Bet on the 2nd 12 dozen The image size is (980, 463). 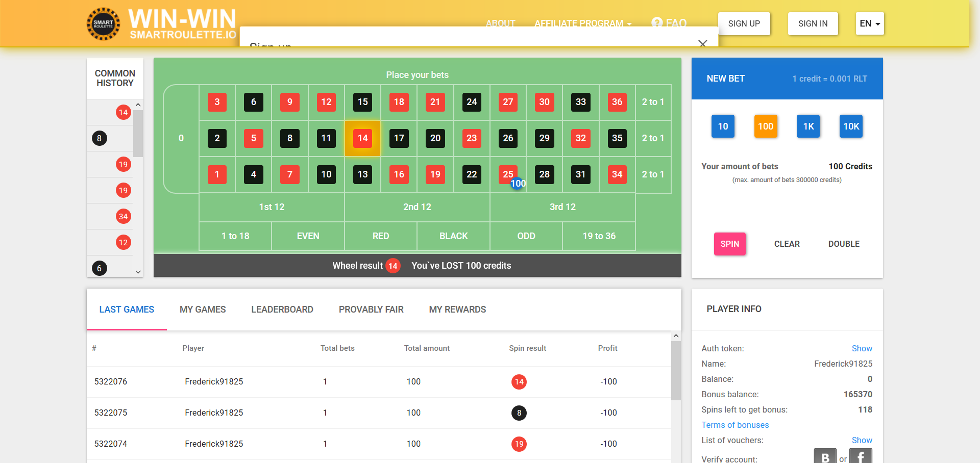pos(418,207)
